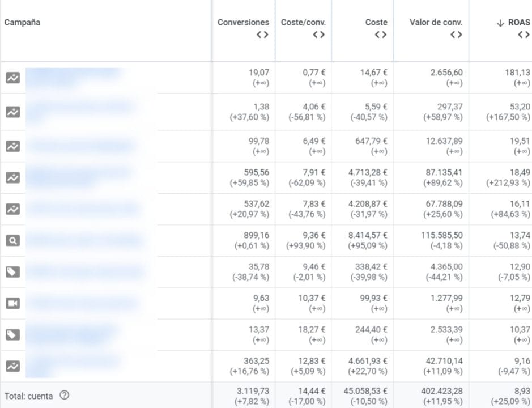Expand the Conversiones column using its arrows
Image resolution: width=532 pixels, height=408 pixels.
(x=262, y=35)
